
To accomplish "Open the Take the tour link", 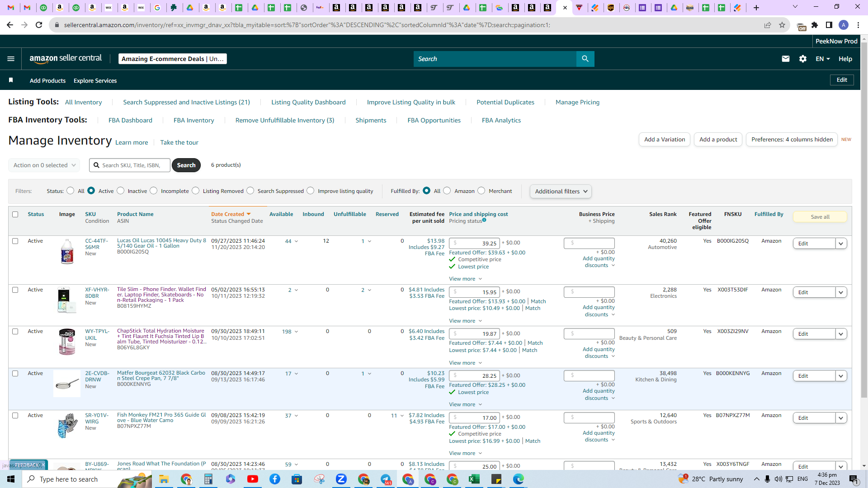I will pyautogui.click(x=179, y=142).
